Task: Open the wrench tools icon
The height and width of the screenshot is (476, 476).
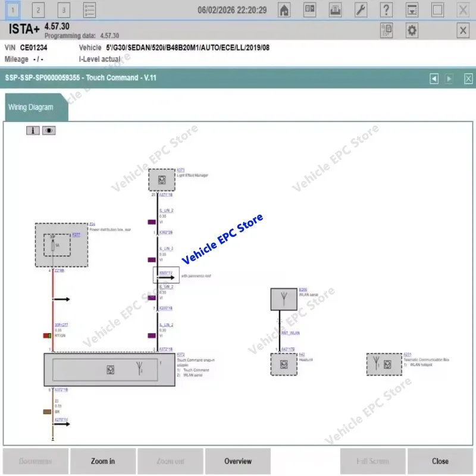Action: tap(361, 10)
